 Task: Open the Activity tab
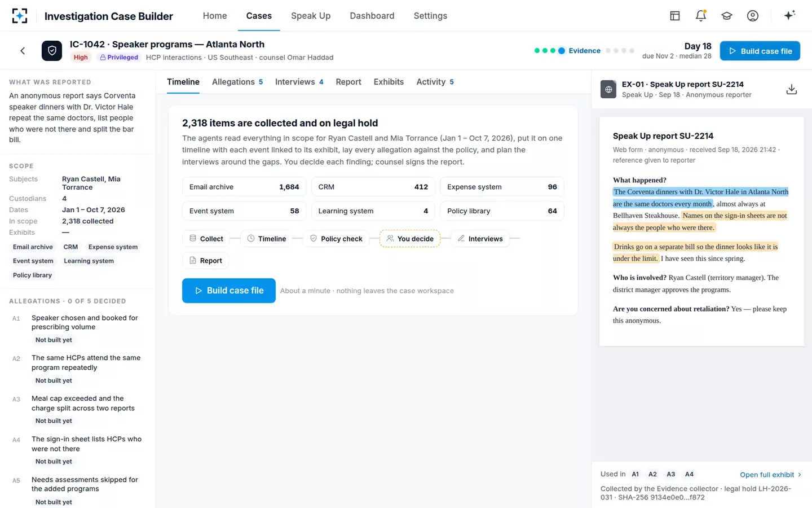click(435, 82)
